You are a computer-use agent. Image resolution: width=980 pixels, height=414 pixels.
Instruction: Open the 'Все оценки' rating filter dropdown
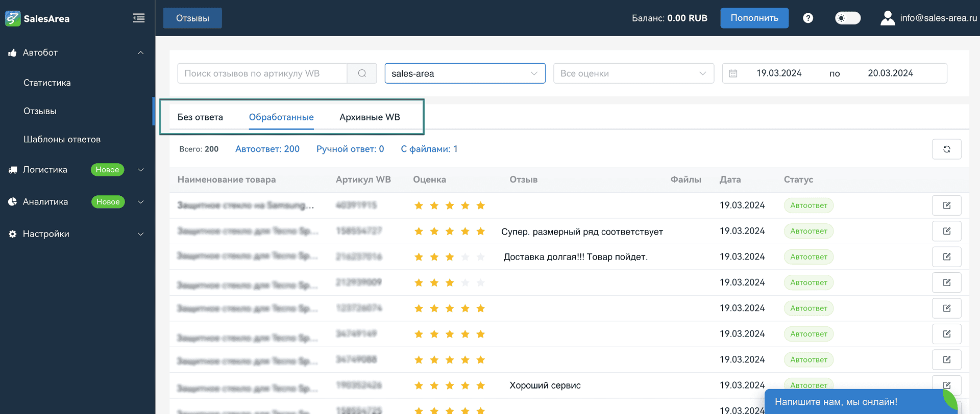(x=633, y=73)
